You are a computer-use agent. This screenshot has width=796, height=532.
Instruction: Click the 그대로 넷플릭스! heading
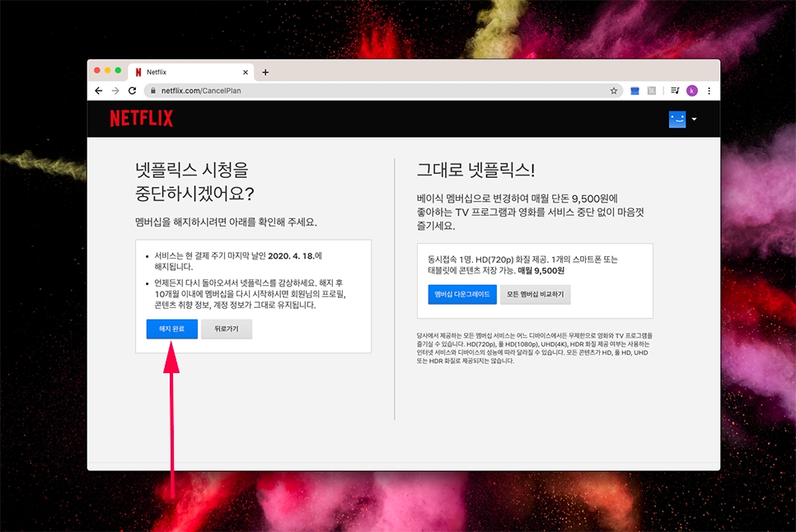[x=475, y=170]
